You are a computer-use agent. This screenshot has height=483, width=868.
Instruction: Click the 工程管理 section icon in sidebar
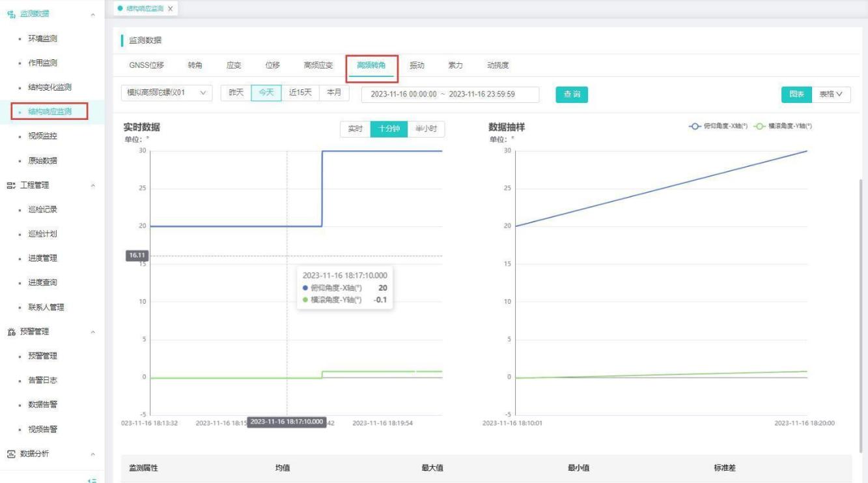point(11,185)
